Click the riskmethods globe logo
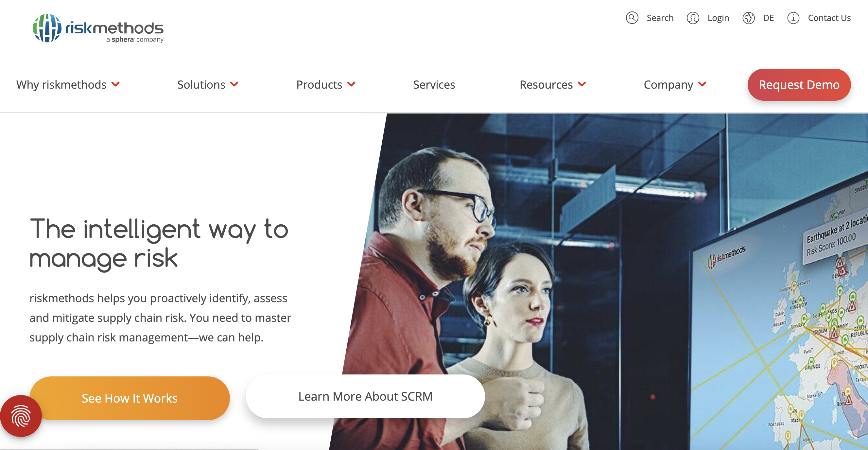Viewport: 868px width, 450px height. coord(47,28)
